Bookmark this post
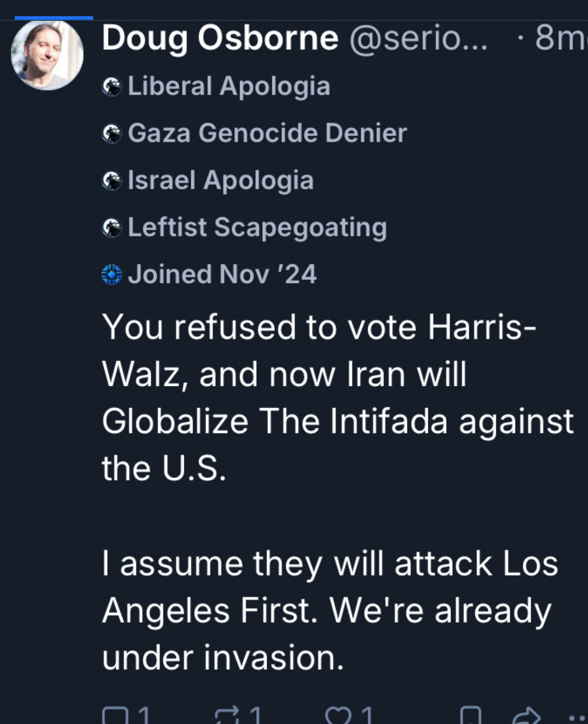588x724 pixels. tap(470, 716)
